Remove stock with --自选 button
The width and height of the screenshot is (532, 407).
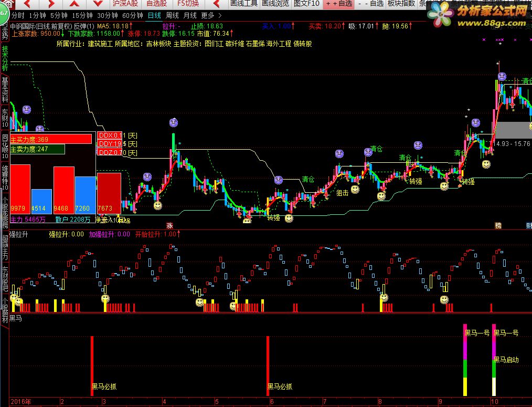[371, 3]
